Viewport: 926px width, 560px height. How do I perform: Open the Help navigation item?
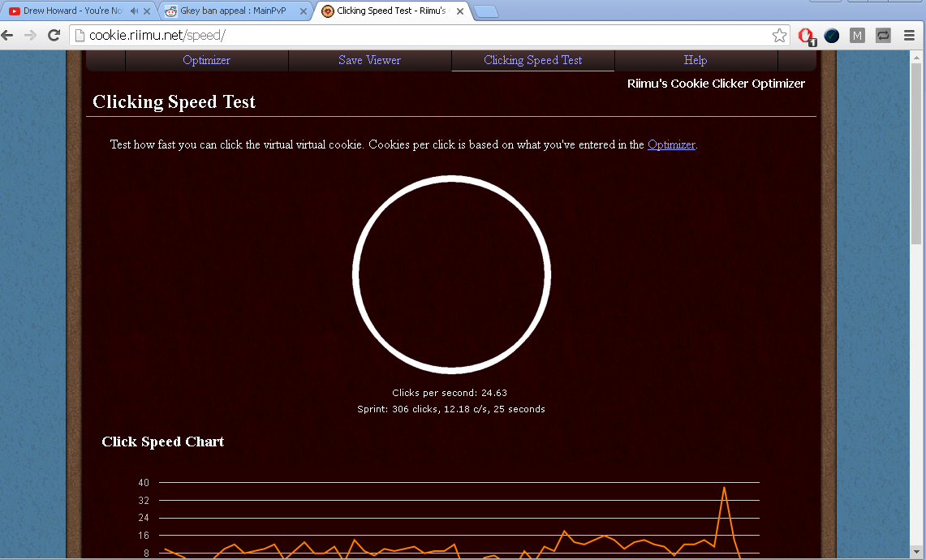[696, 60]
